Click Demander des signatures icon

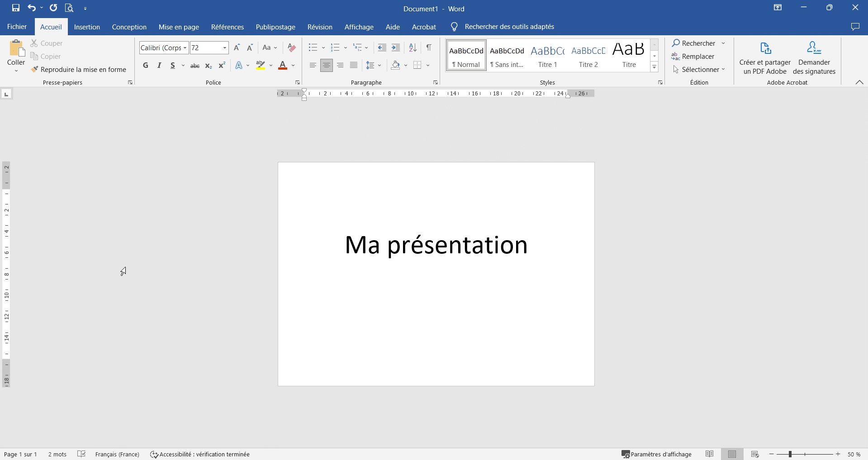tap(814, 48)
